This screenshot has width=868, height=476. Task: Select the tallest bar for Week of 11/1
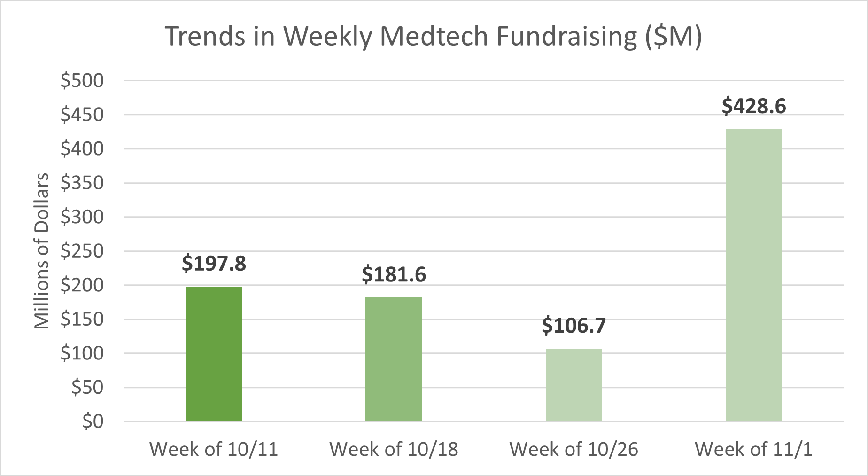pos(753,275)
